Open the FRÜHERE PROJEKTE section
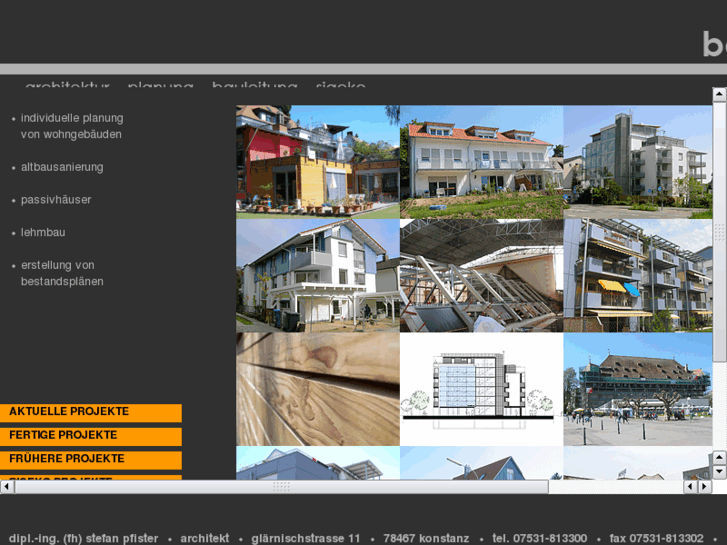 pos(91,460)
